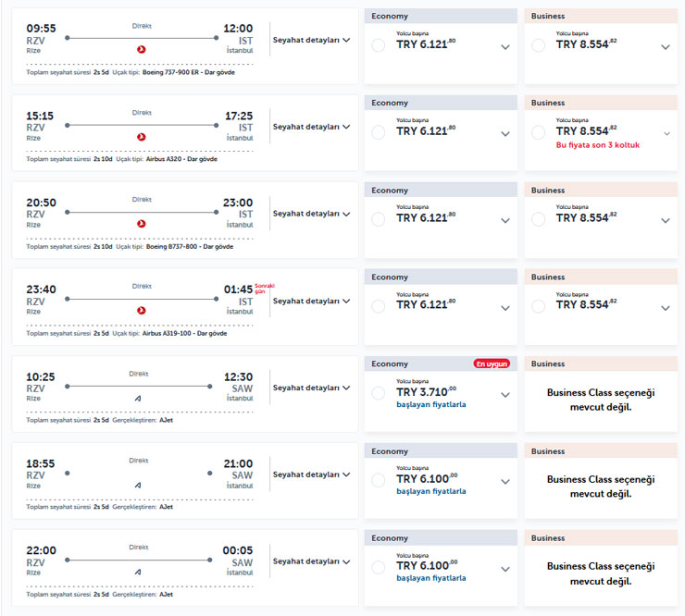Image resolution: width=685 pixels, height=616 pixels.
Task: Expand Business fare options for 23:40 flight
Action: [666, 307]
